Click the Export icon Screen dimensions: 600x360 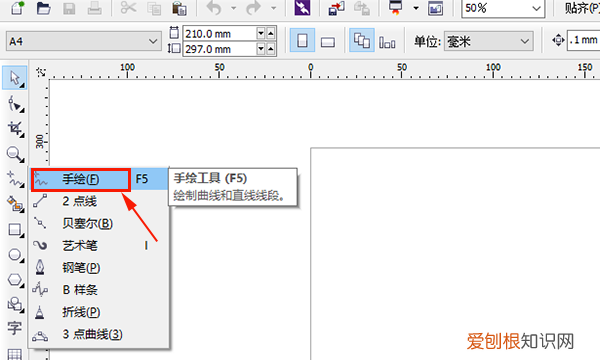pyautogui.click(x=362, y=8)
